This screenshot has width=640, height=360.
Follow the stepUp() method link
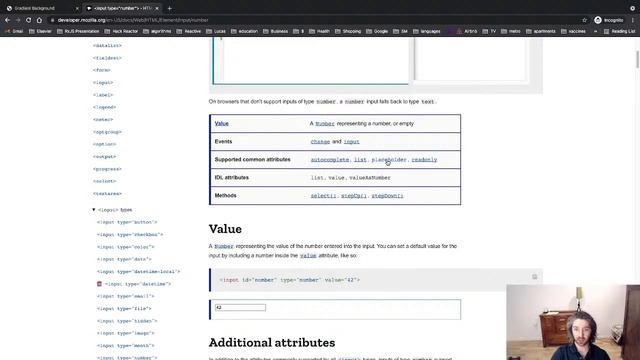(354, 196)
